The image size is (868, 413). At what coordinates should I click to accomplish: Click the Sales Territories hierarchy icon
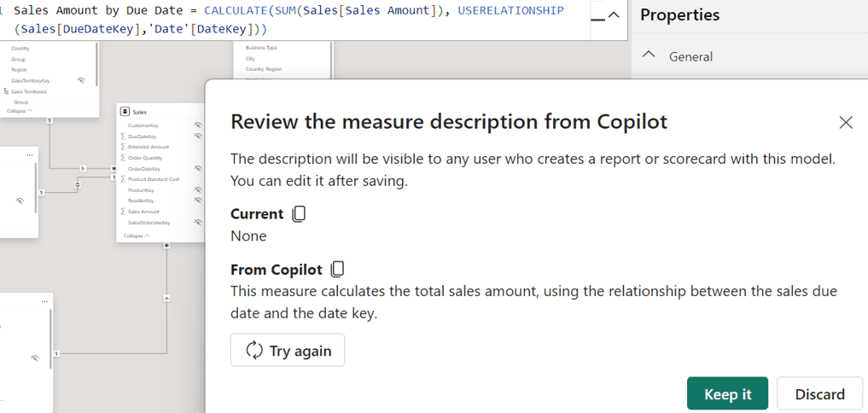tap(7, 91)
